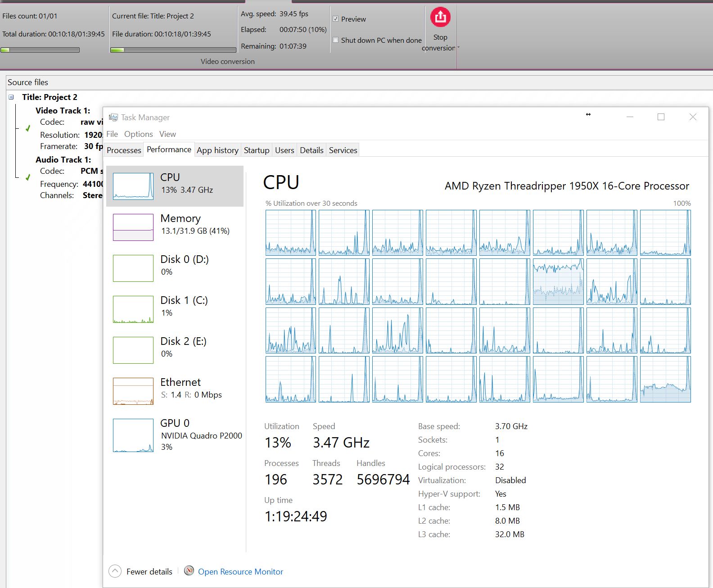Switch to the Startup tab
713x588 pixels.
coord(257,150)
